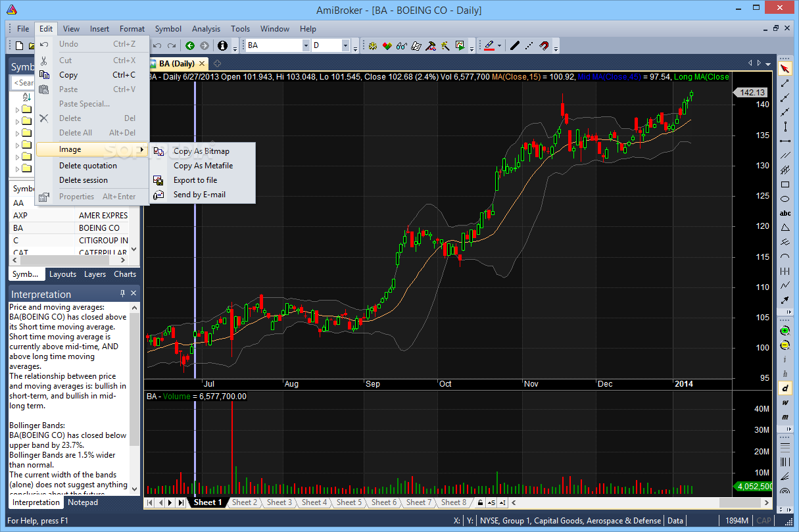Switch to monthly 'm' interval

click(785, 418)
